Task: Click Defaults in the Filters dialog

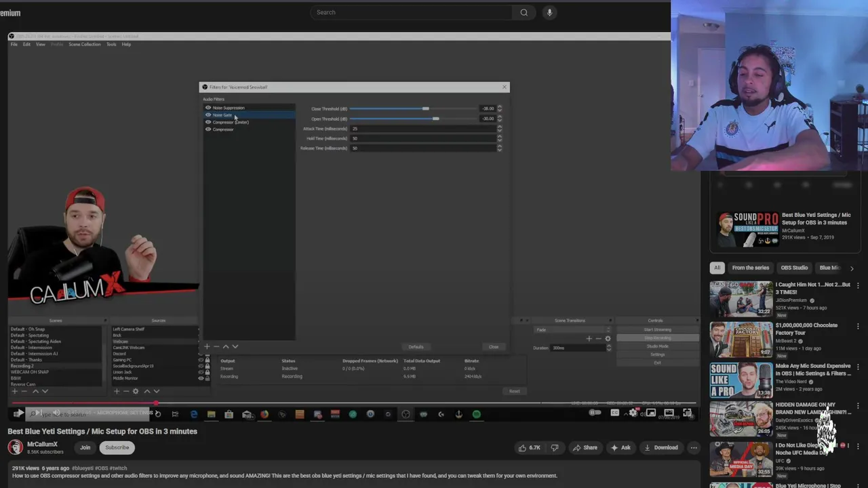Action: (416, 347)
